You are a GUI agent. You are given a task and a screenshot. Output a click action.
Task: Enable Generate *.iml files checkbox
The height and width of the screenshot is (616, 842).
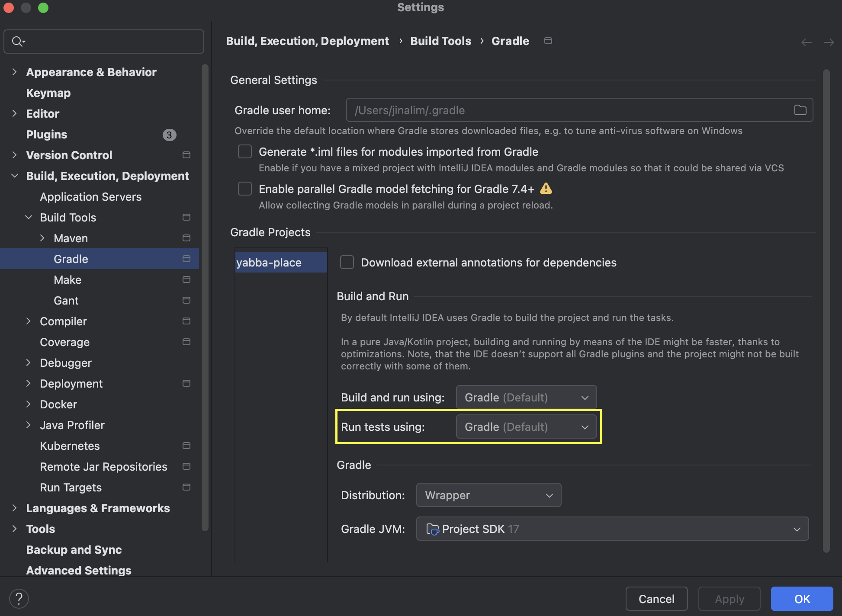[245, 151]
